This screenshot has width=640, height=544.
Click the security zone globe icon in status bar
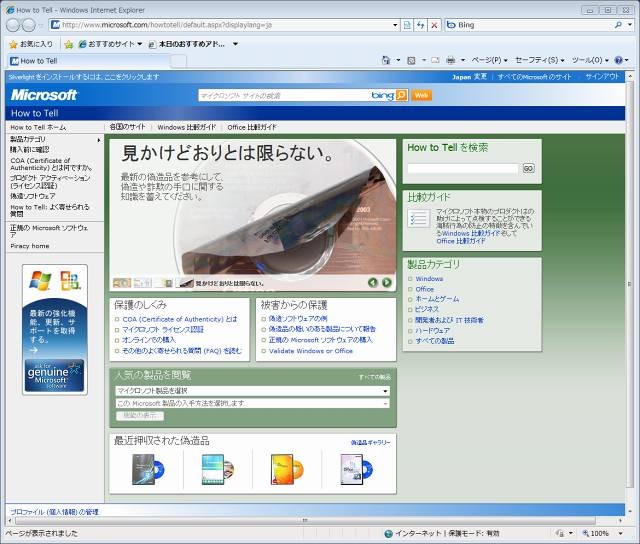click(x=388, y=533)
